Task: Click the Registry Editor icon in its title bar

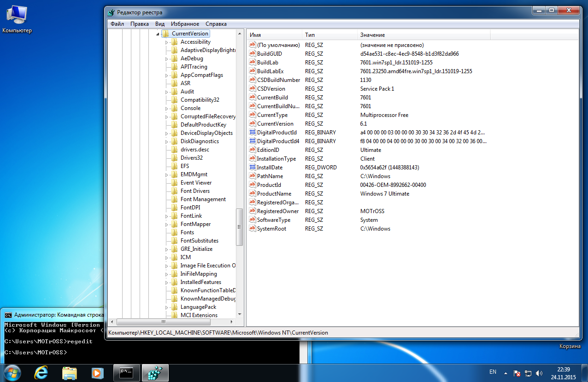Action: click(x=111, y=12)
